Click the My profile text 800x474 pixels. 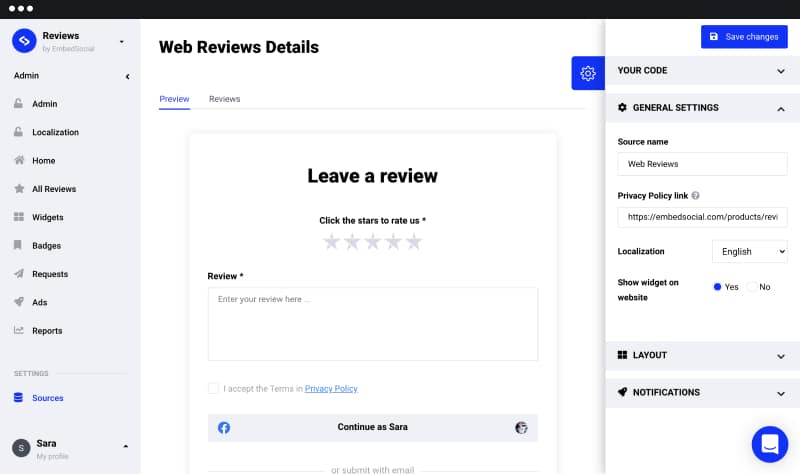click(x=52, y=456)
